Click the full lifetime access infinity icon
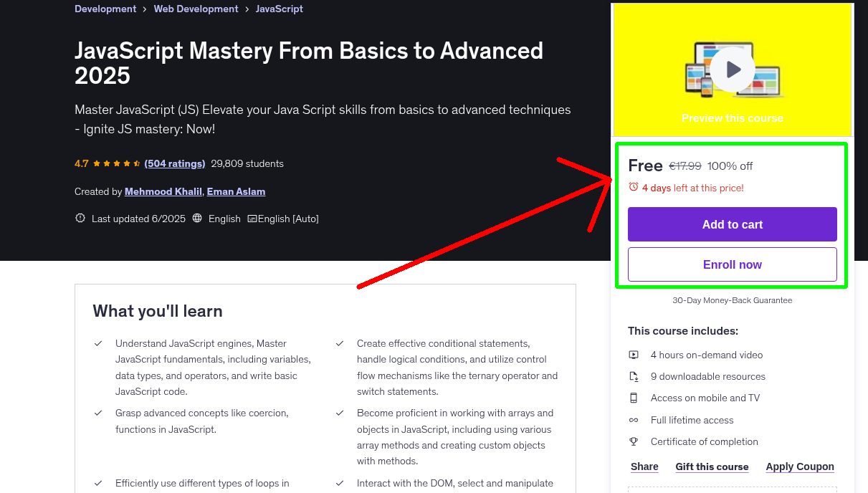 (x=634, y=420)
